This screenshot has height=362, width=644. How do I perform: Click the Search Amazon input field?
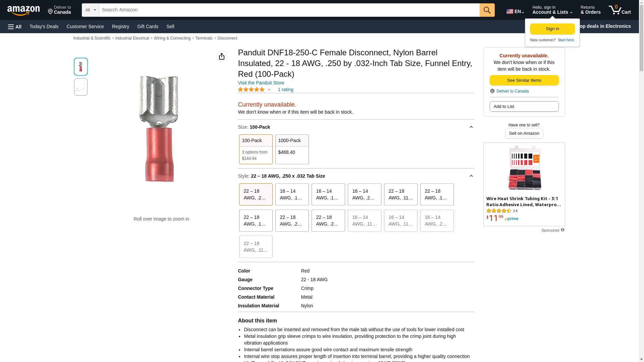[x=289, y=10]
